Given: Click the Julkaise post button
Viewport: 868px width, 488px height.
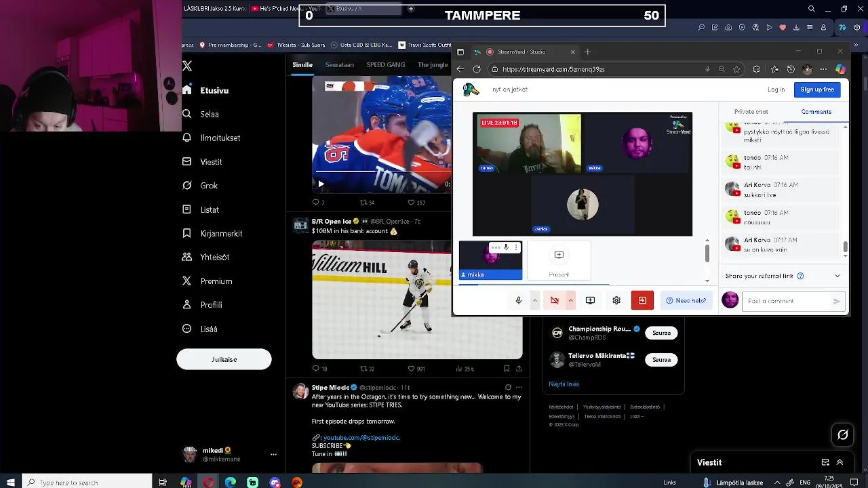Looking at the screenshot, I should pyautogui.click(x=224, y=359).
